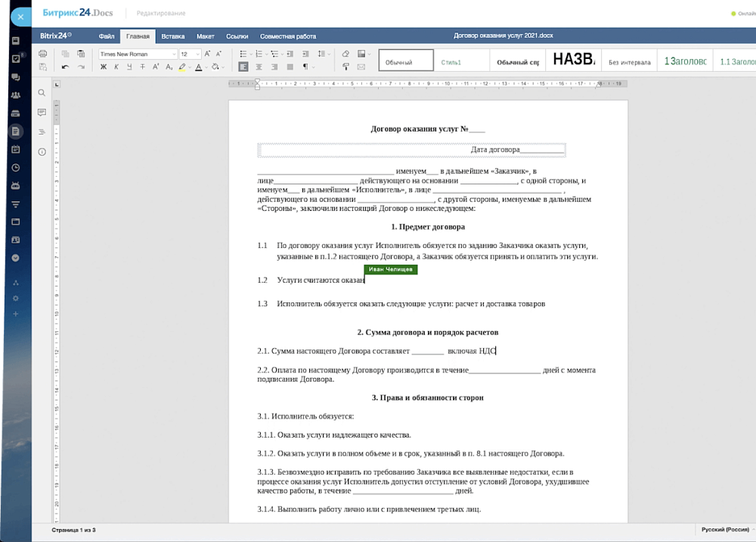Open the Times New Roman font dropdown

138,54
